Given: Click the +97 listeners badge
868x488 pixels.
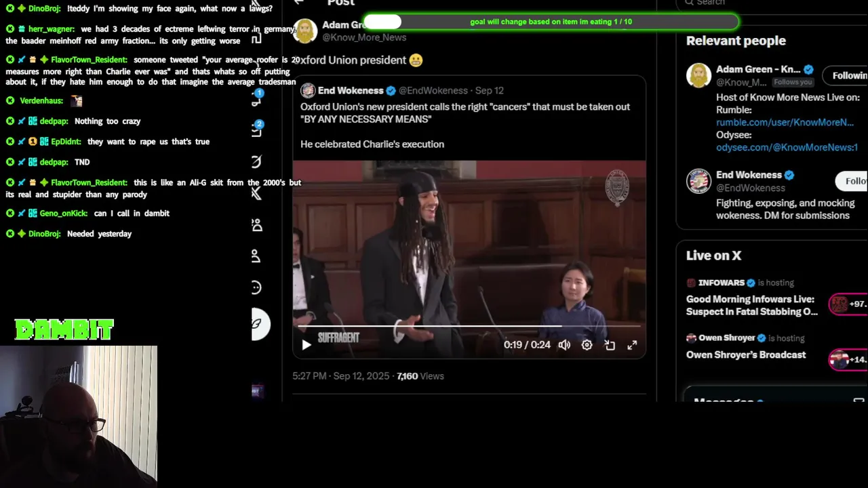Looking at the screenshot, I should [848, 304].
